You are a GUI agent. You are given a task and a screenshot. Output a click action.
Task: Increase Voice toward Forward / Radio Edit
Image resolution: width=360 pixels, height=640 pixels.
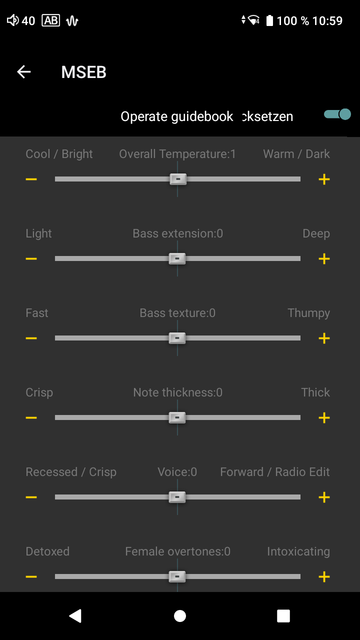[324, 497]
